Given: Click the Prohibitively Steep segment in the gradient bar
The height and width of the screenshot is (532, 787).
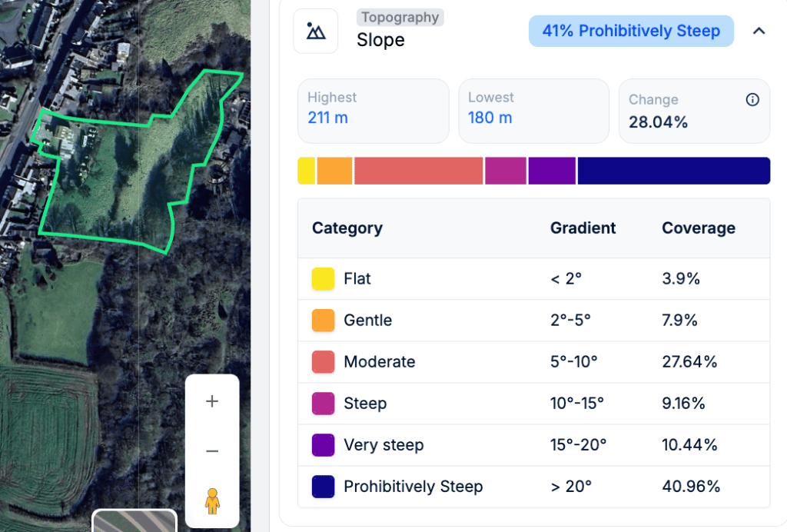Looking at the screenshot, I should pyautogui.click(x=673, y=170).
